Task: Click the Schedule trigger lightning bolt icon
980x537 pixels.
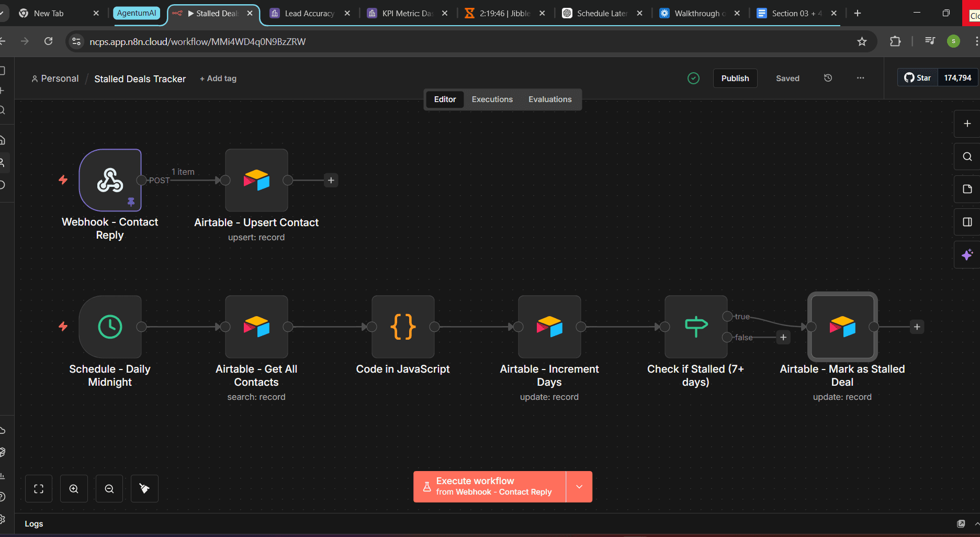Action: [x=63, y=327]
